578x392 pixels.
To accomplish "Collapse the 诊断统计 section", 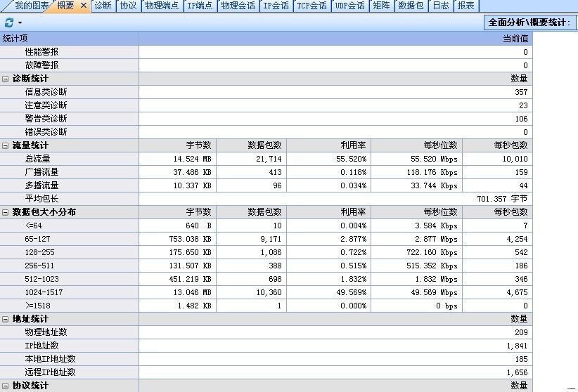I will pos(6,79).
